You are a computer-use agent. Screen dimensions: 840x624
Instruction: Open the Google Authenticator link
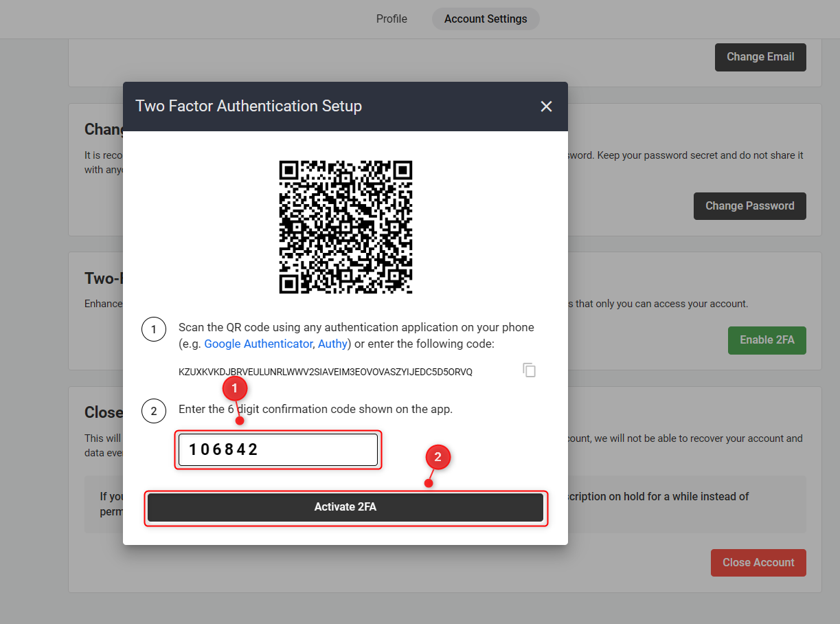click(x=258, y=344)
